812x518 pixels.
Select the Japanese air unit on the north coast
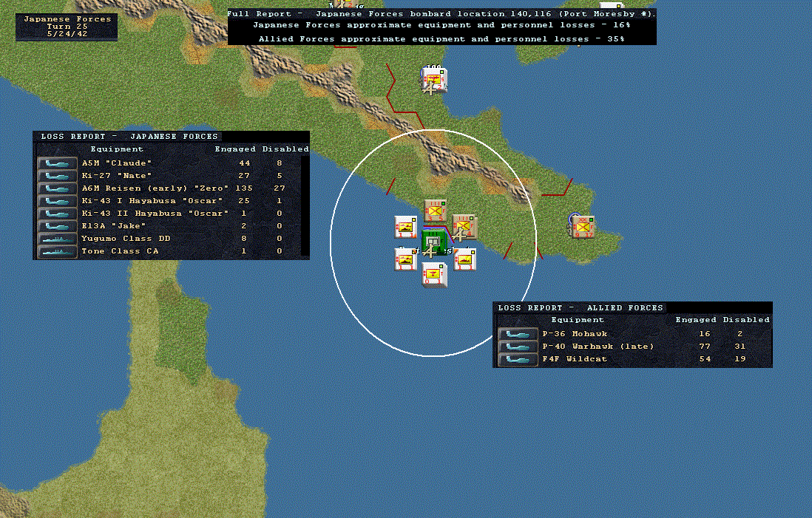tap(434, 80)
